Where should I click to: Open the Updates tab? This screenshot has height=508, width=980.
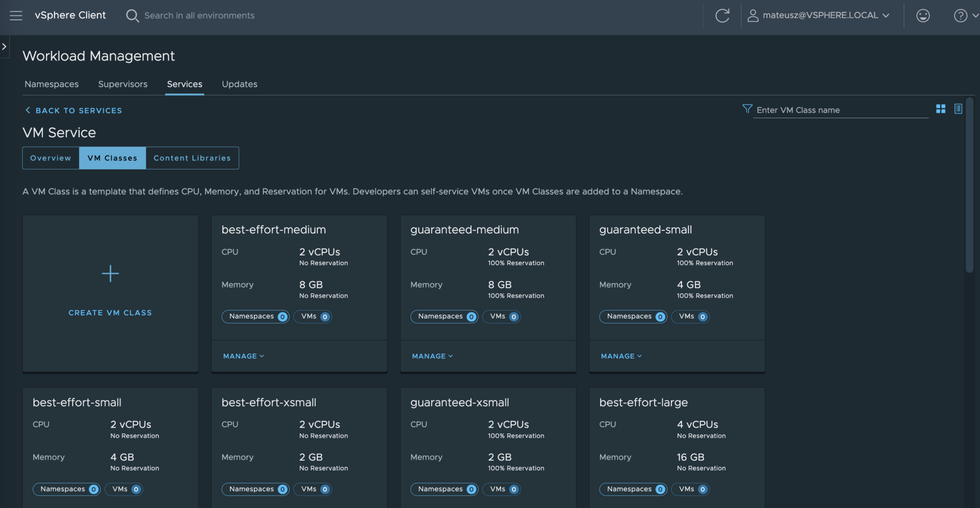pos(239,84)
